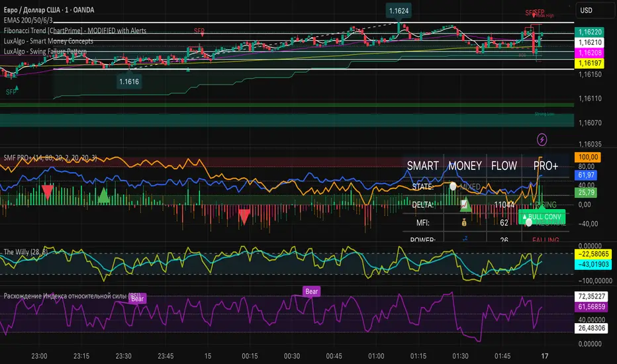Click the Bear label near 00:30 in RSI pane
The width and height of the screenshot is (617, 364).
(310, 291)
